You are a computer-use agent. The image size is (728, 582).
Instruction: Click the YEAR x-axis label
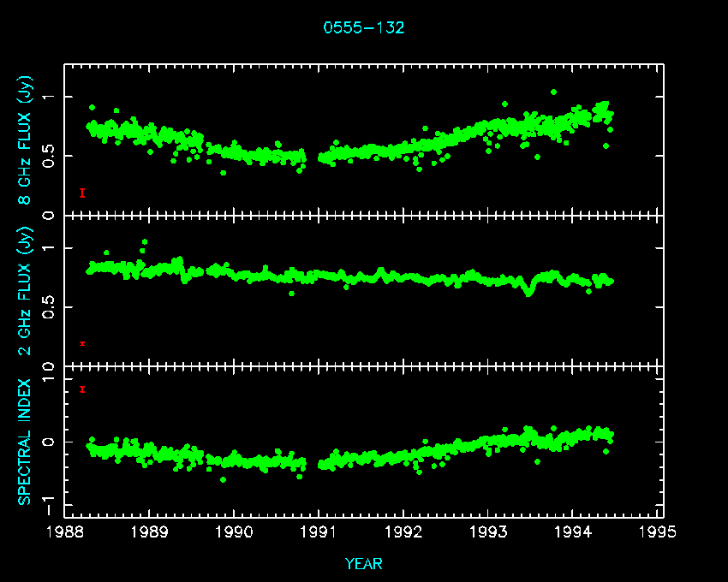[363, 563]
